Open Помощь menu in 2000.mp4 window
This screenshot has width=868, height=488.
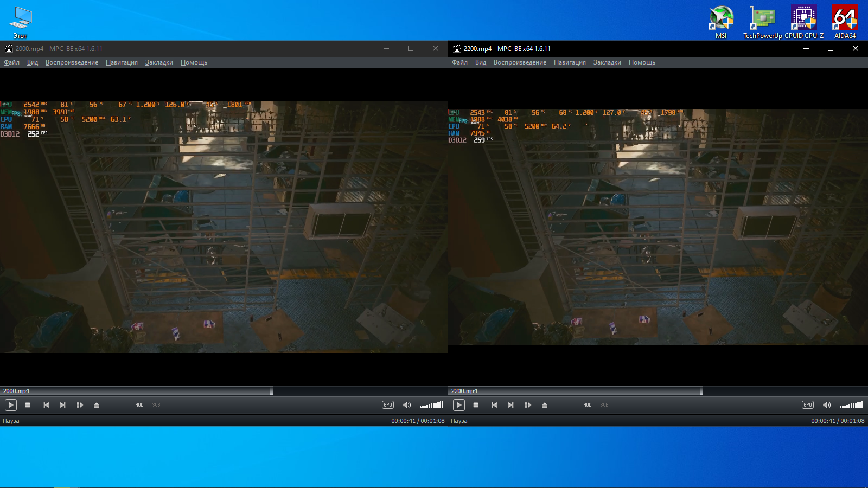(x=194, y=62)
